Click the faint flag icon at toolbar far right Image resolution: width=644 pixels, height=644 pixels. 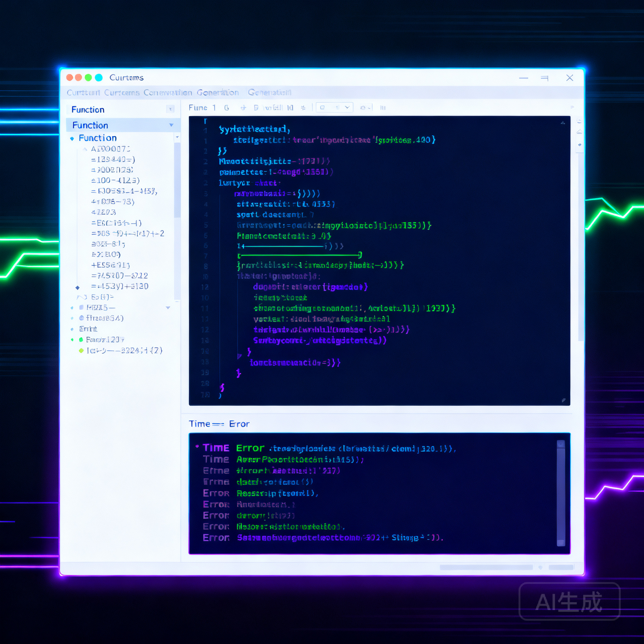coord(572,107)
